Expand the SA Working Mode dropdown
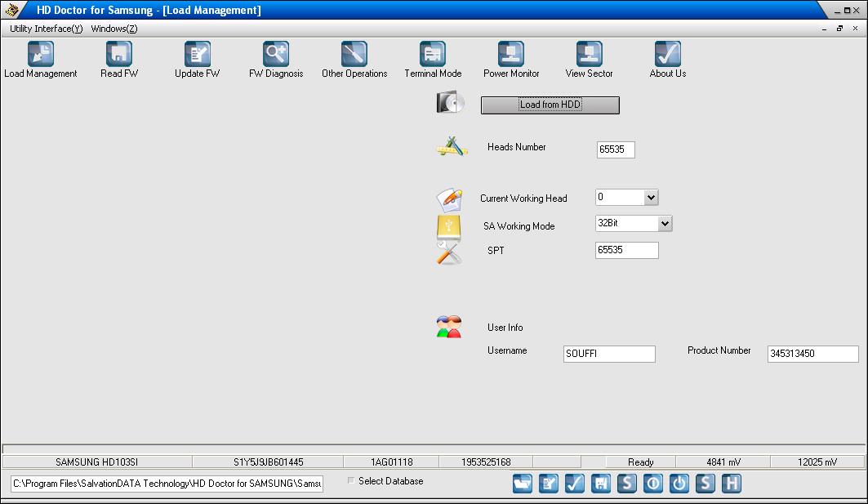 coord(665,223)
